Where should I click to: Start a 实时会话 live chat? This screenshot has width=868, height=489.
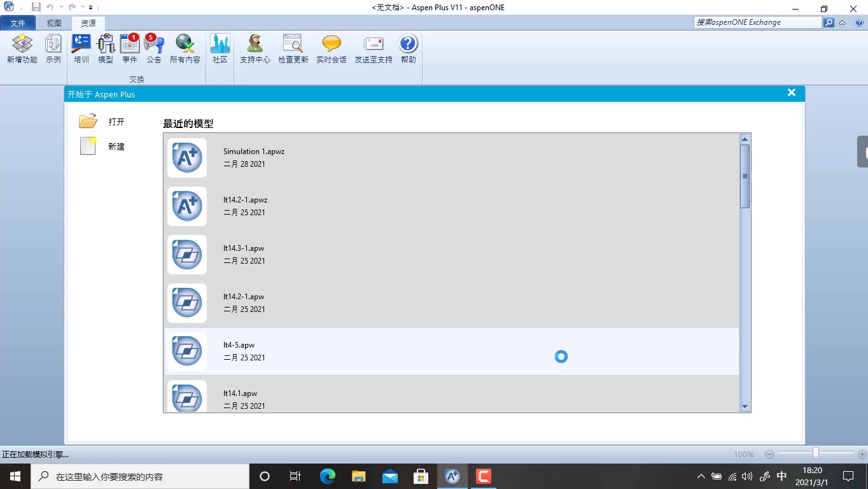[x=332, y=49]
